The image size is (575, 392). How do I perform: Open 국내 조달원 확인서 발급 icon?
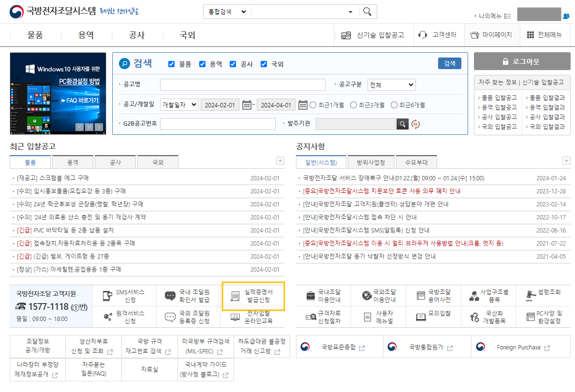click(x=170, y=296)
